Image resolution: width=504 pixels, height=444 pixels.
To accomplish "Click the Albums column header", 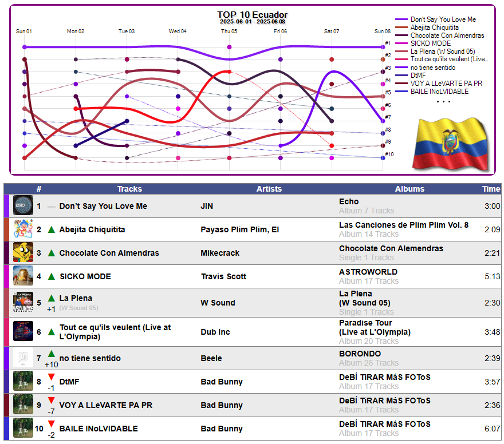I will click(409, 189).
